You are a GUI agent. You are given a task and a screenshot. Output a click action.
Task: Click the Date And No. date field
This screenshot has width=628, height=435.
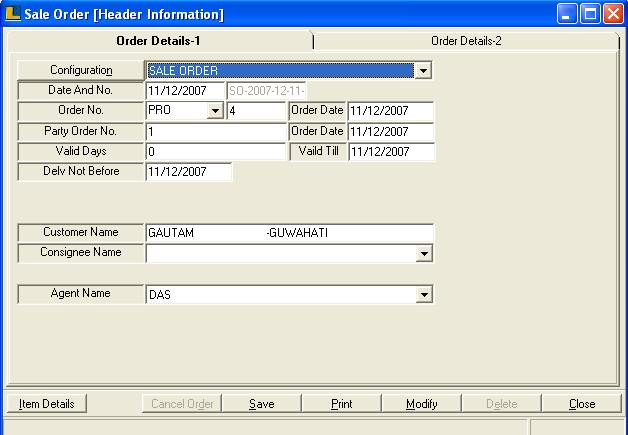coord(185,91)
